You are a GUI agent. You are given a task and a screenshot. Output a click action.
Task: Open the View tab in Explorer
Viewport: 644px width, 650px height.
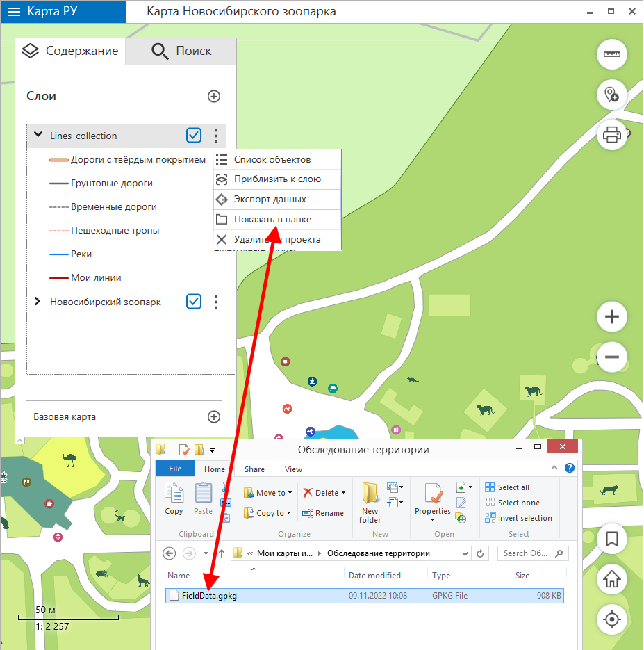coord(293,469)
